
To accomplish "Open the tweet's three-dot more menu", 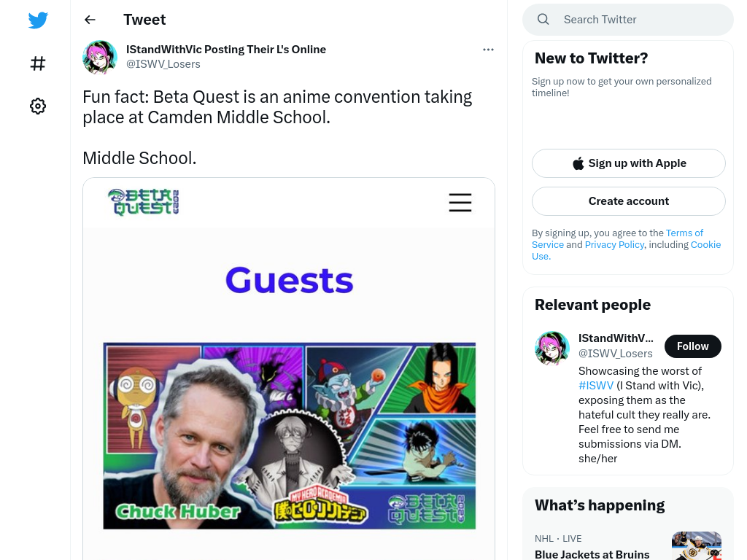I will 488,50.
